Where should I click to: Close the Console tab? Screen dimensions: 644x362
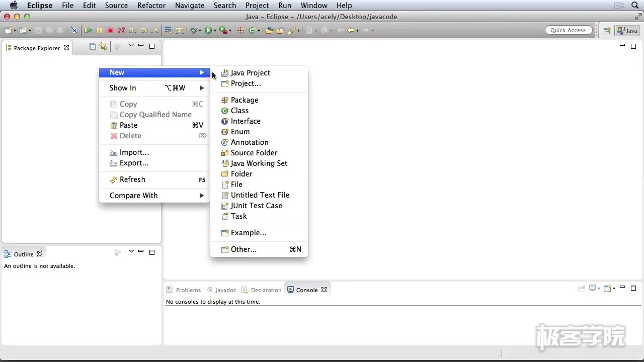click(324, 290)
